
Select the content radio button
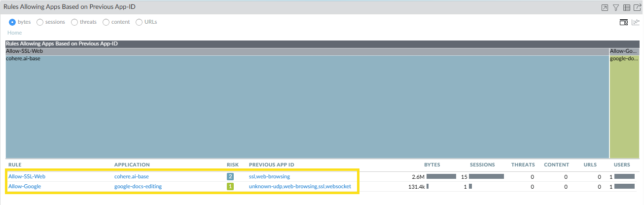106,22
